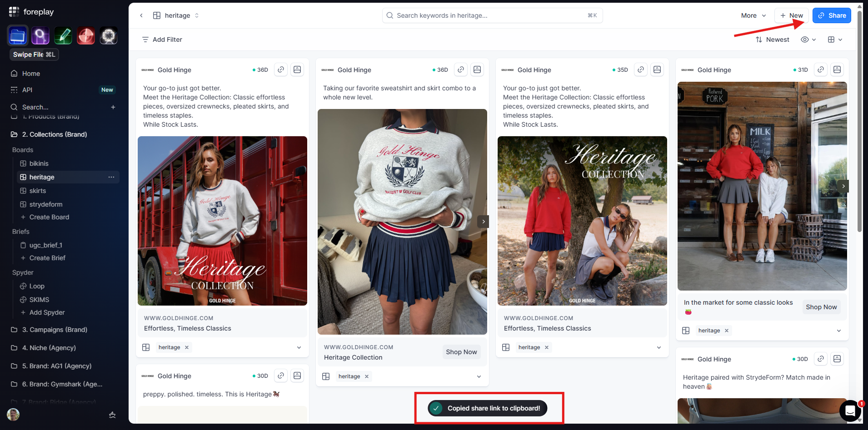Click the foreplay logo

tap(31, 12)
